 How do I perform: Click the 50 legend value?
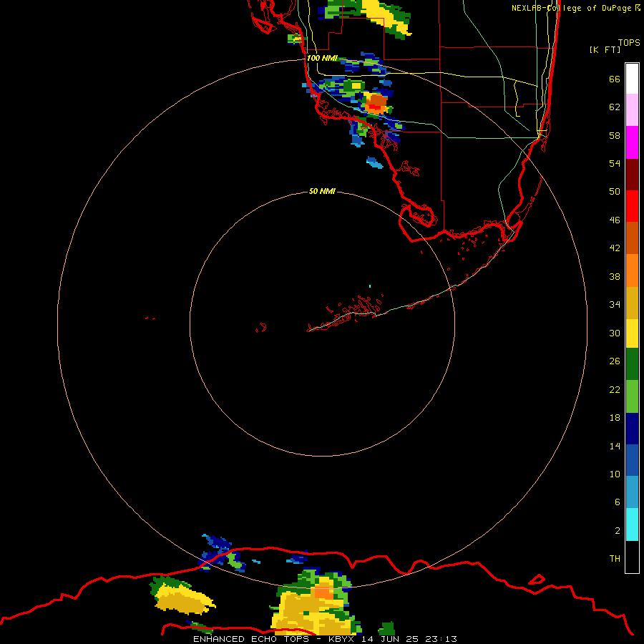615,191
